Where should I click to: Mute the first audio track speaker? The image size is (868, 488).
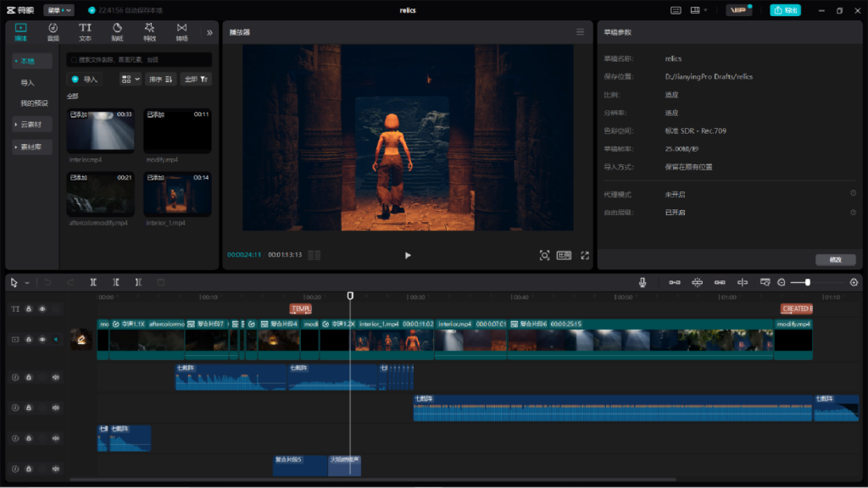coord(56,377)
